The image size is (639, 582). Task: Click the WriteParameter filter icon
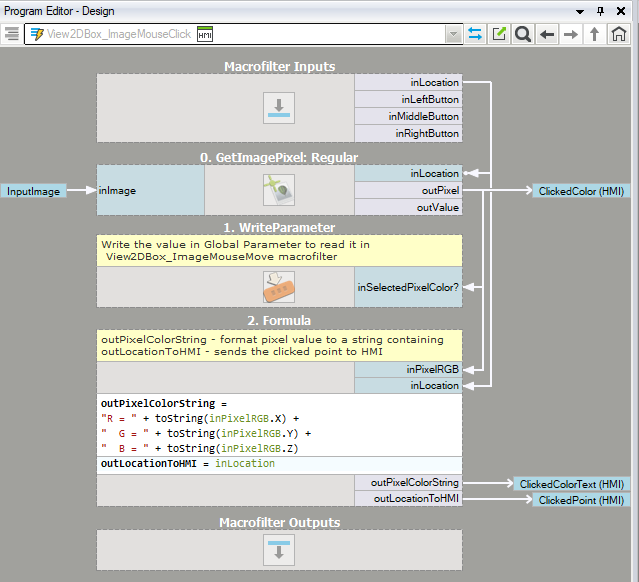[279, 287]
